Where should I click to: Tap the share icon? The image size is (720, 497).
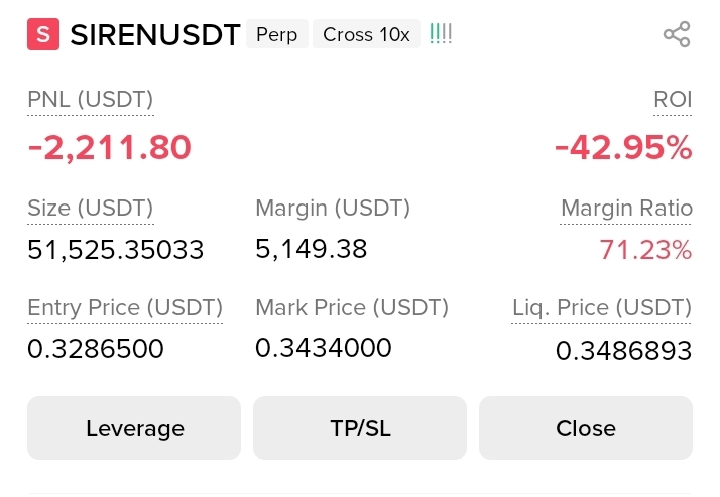tap(677, 34)
